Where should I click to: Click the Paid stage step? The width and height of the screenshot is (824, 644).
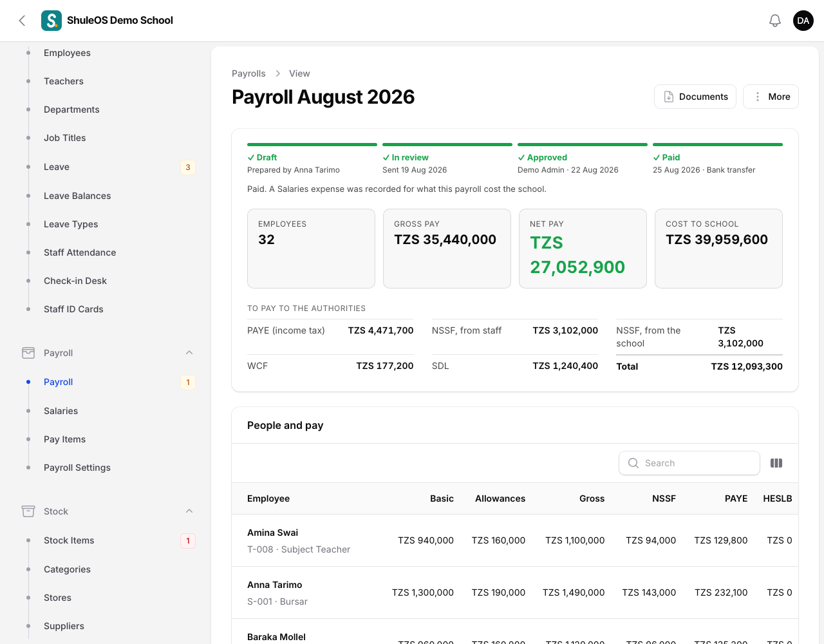(718, 158)
